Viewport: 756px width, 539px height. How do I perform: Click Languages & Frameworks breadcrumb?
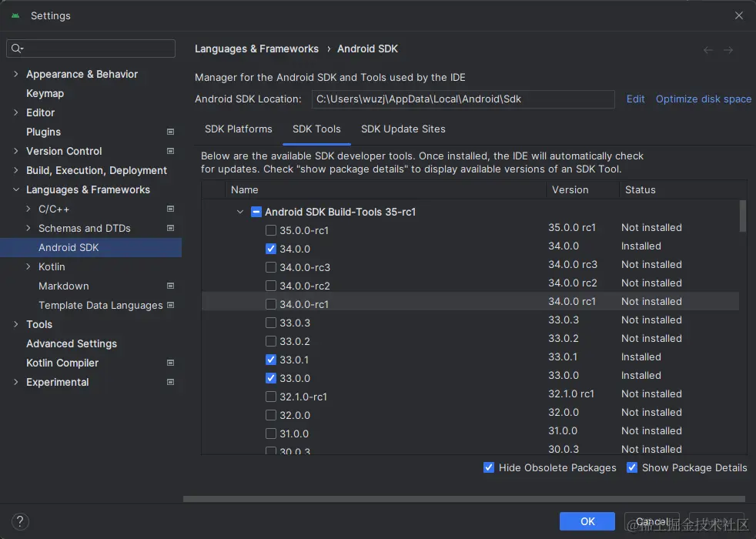point(256,49)
